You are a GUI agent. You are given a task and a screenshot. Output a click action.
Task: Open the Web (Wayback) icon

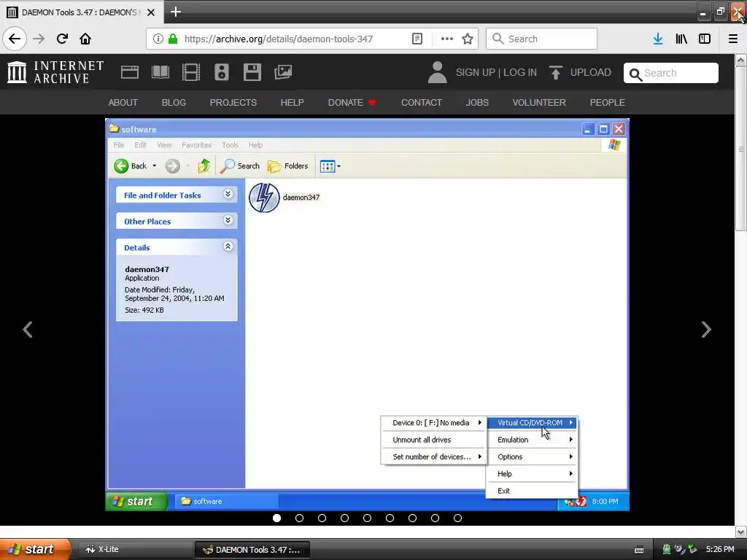tap(130, 72)
